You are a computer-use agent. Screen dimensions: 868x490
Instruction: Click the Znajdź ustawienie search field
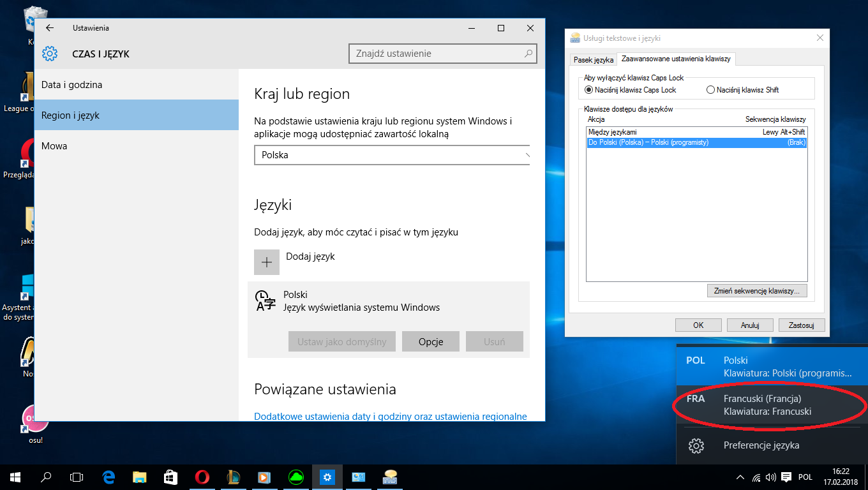click(x=437, y=54)
